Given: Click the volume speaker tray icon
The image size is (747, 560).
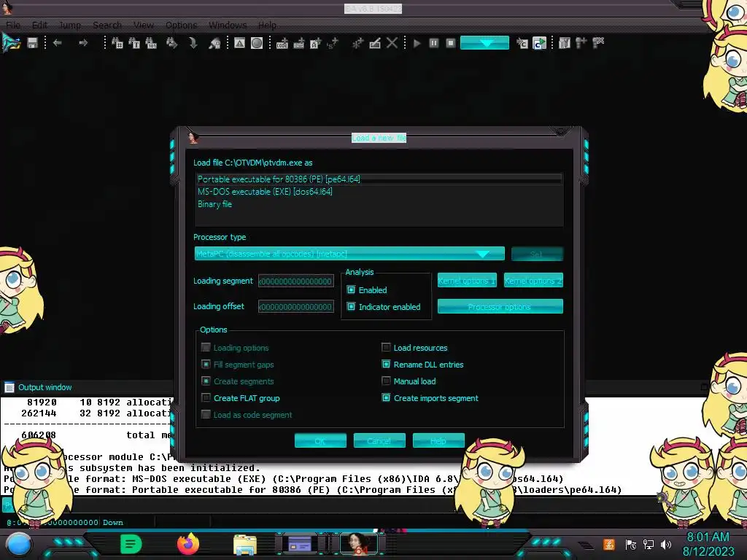Looking at the screenshot, I should 666,544.
